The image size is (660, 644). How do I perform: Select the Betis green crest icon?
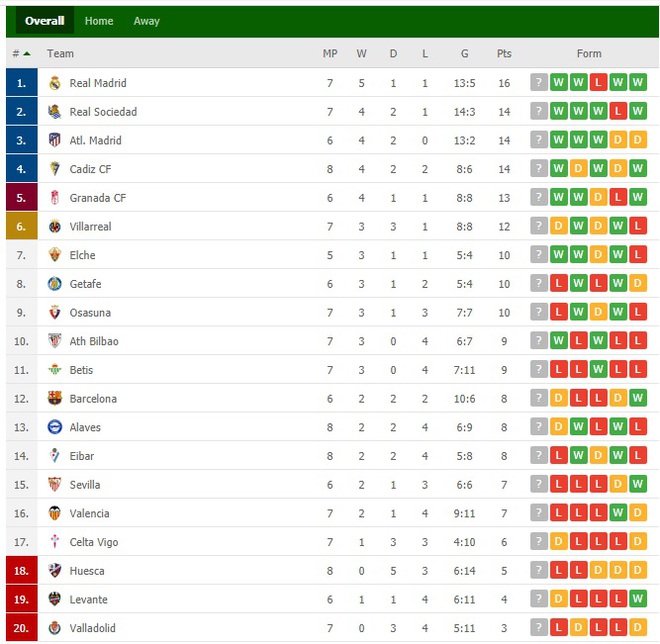[55, 370]
